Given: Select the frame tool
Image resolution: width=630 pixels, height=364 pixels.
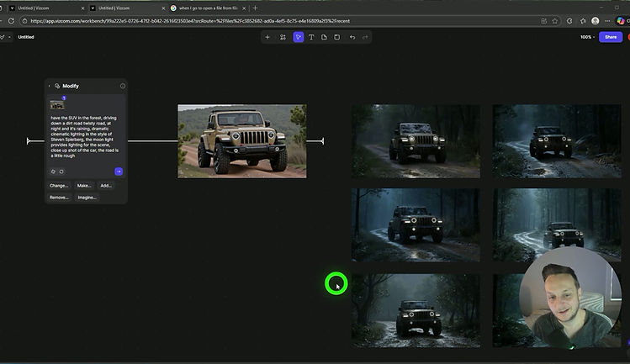Looking at the screenshot, I should [x=336, y=37].
